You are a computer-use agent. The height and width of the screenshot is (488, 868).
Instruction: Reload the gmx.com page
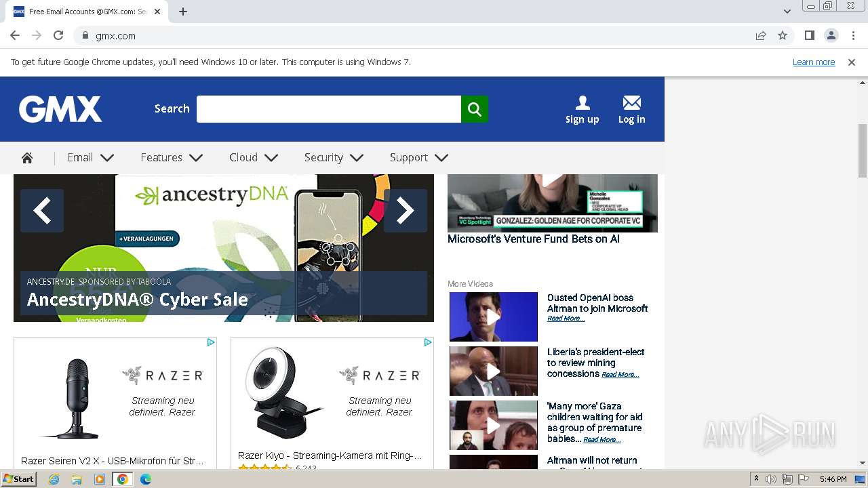point(58,35)
